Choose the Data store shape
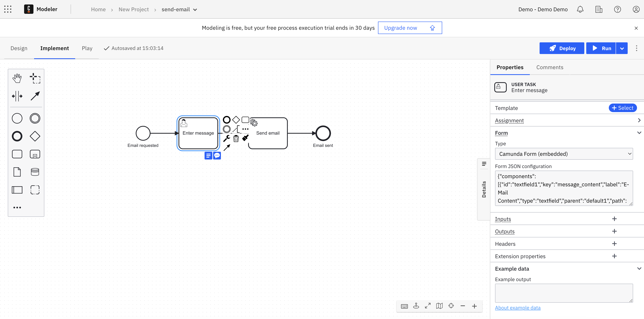 coord(35,172)
